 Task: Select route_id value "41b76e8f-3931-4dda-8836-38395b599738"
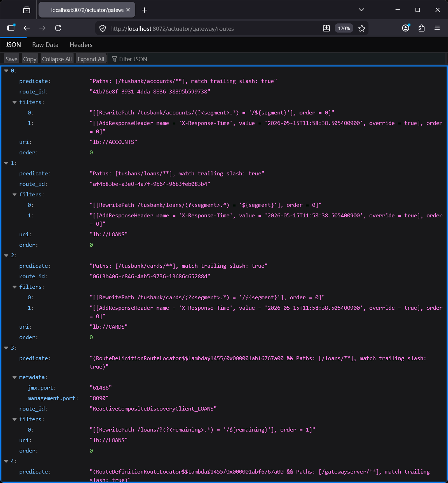pos(150,92)
